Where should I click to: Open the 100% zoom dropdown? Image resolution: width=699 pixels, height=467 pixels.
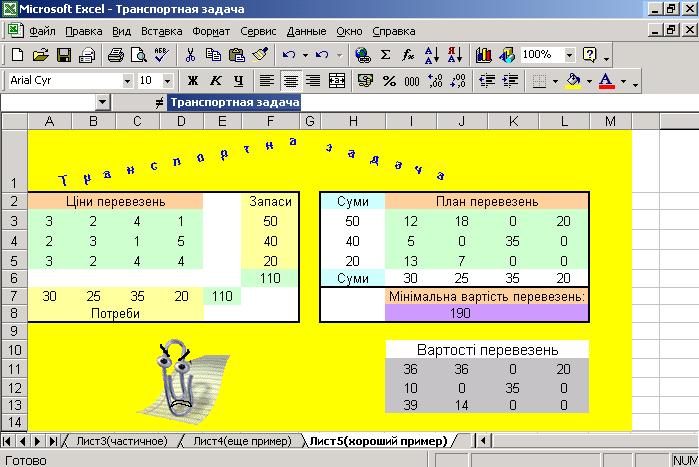(571, 55)
